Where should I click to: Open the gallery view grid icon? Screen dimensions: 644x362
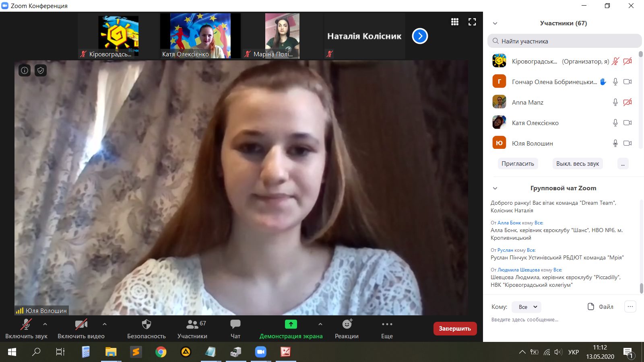pos(455,22)
